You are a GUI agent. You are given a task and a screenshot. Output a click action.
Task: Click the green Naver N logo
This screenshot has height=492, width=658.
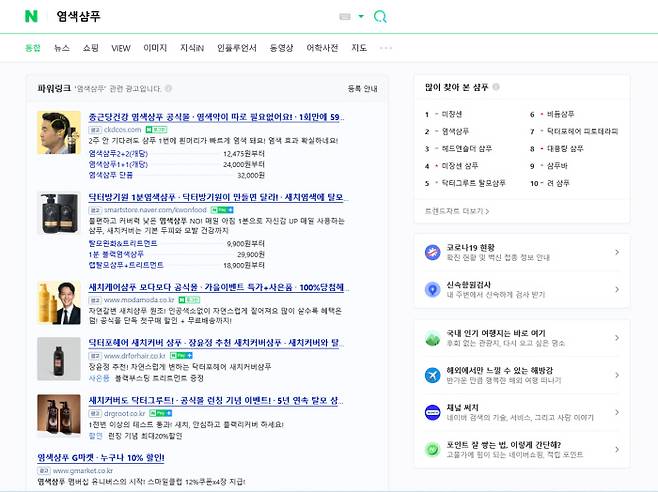(31, 16)
